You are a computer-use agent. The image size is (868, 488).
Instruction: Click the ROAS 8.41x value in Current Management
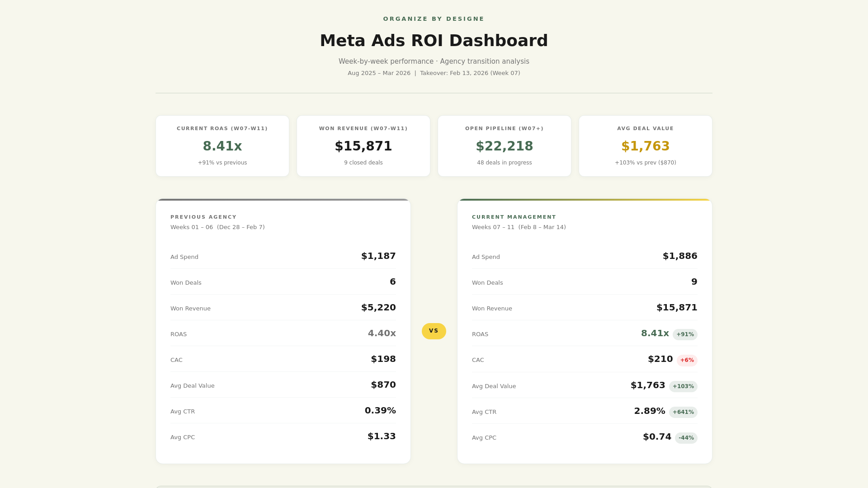pos(655,333)
